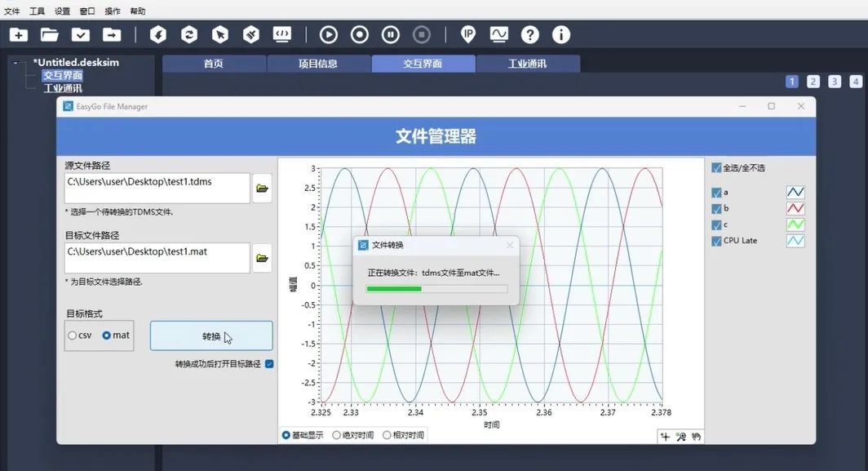Click the hexagon cursor pointer icon

220,35
